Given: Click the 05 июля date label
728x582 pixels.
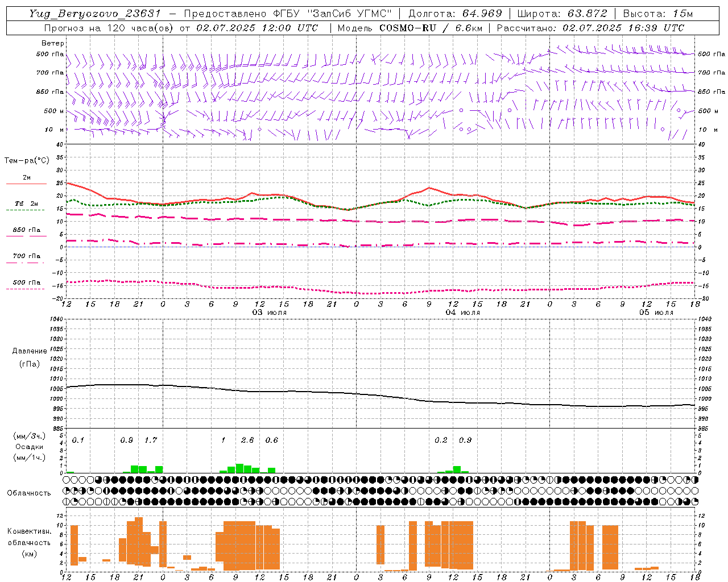Looking at the screenshot, I should (x=656, y=313).
